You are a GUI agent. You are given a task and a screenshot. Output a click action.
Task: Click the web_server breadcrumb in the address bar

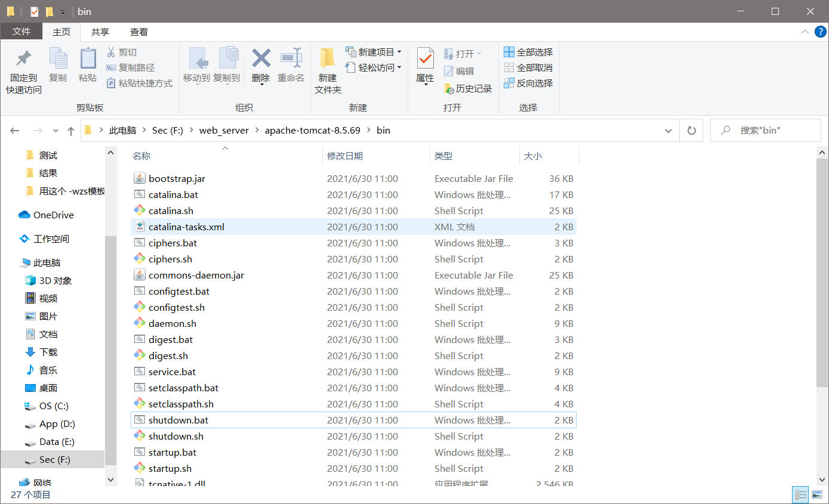tap(224, 130)
